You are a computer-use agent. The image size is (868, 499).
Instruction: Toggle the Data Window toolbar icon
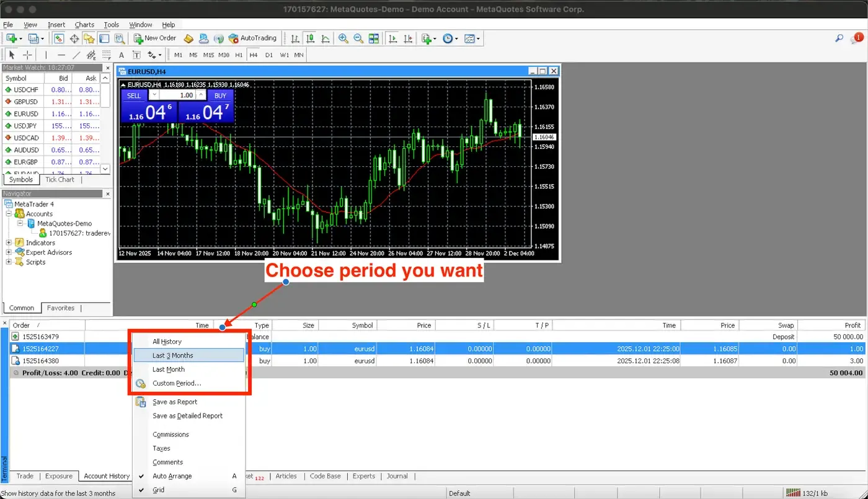point(74,38)
